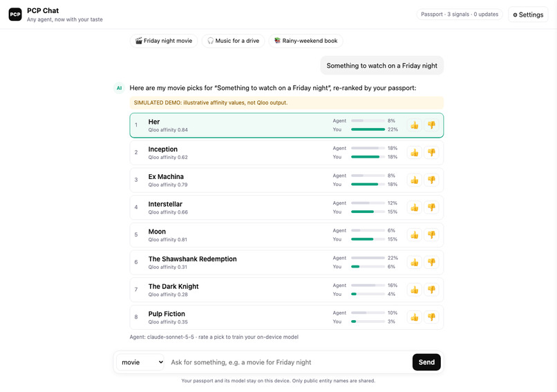Upvote the Moon recommendation
The image size is (557, 392).
414,234
